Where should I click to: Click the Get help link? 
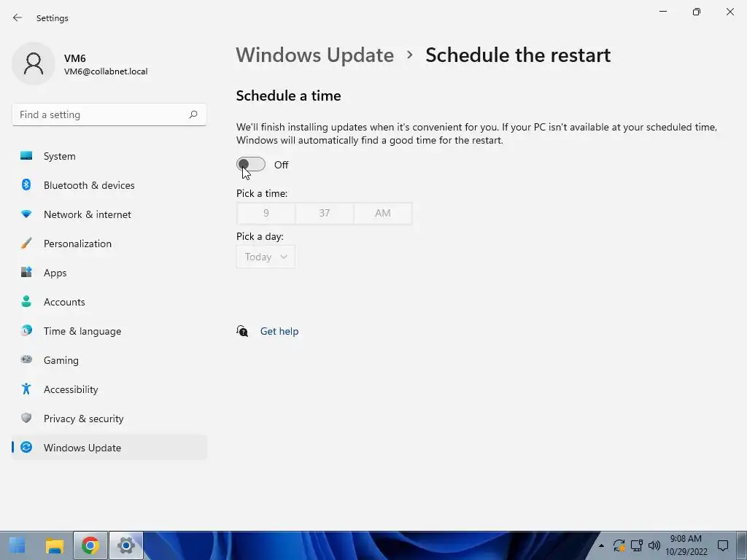click(279, 331)
